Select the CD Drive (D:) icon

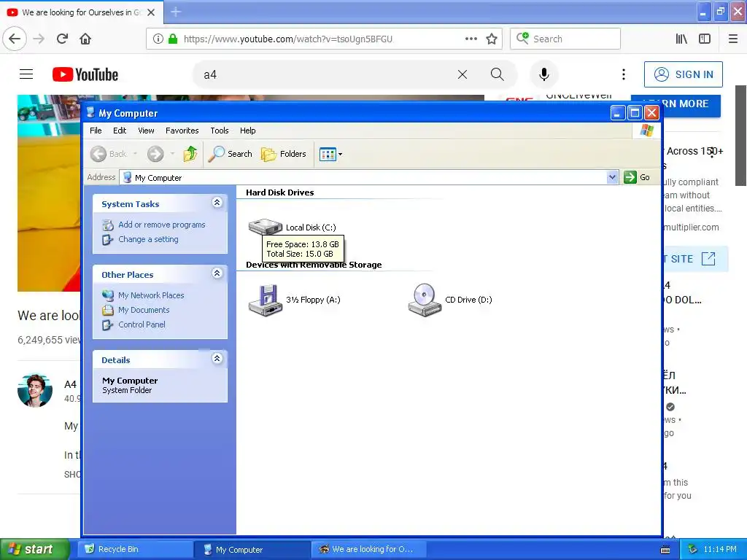[x=425, y=300]
